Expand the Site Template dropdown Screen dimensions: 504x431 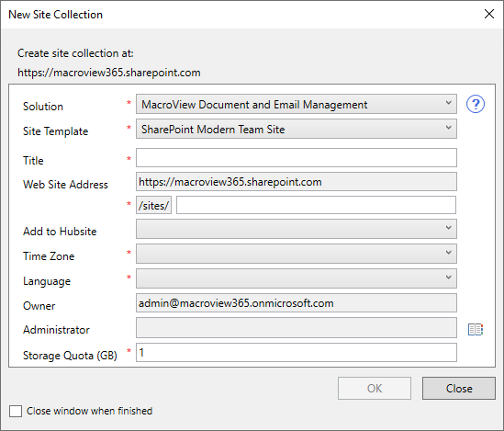pos(296,129)
